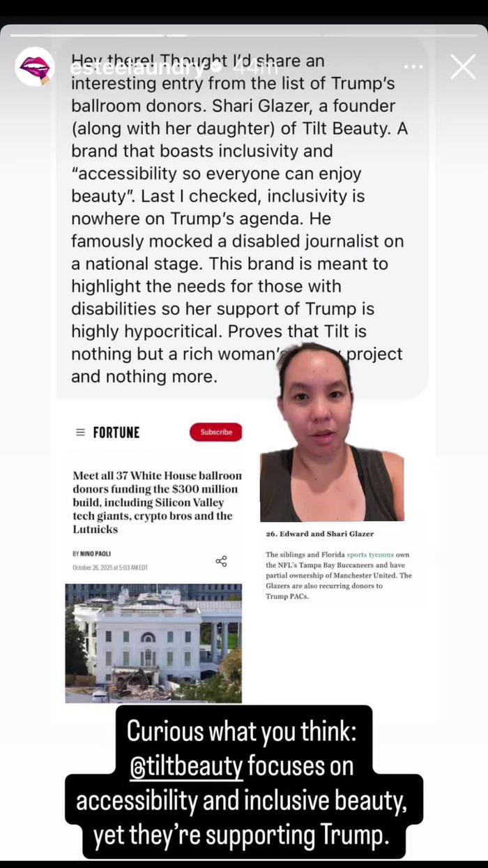Tap the woman's video overlay

(x=332, y=433)
